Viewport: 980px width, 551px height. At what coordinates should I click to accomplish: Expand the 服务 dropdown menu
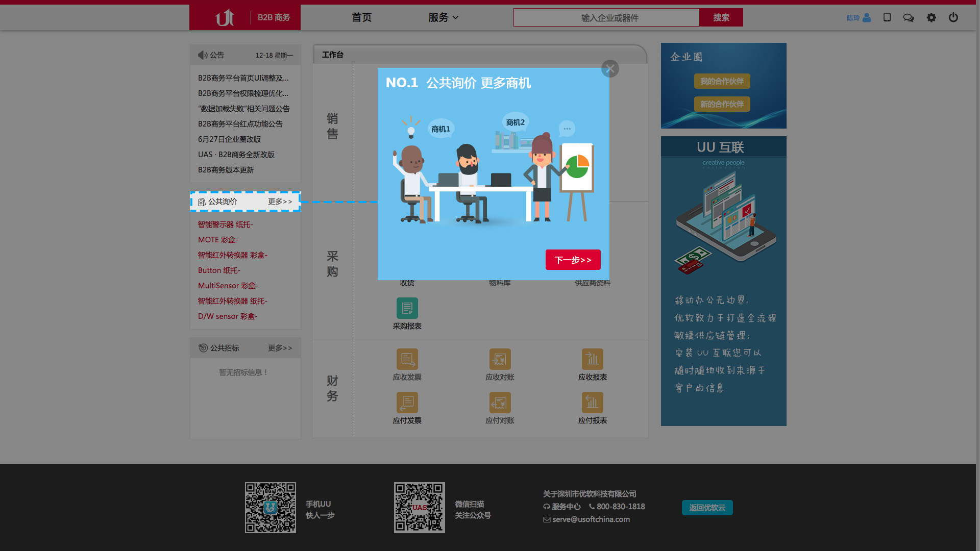[x=443, y=17]
